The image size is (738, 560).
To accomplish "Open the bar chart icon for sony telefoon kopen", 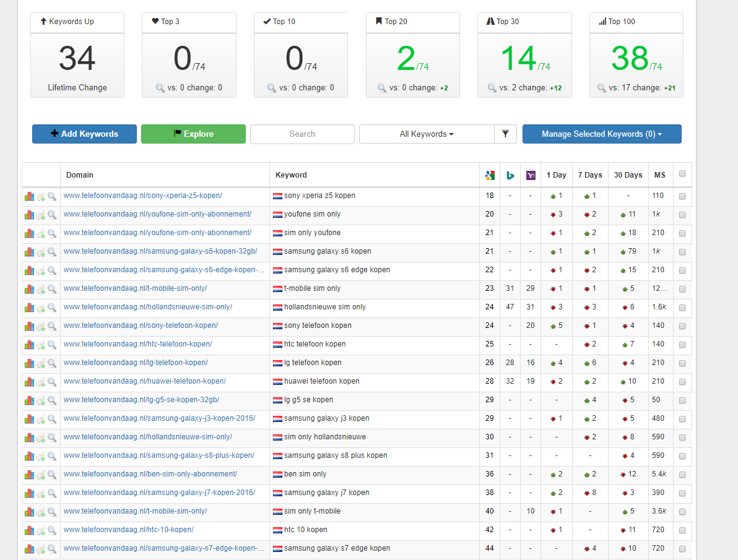I will tap(29, 326).
